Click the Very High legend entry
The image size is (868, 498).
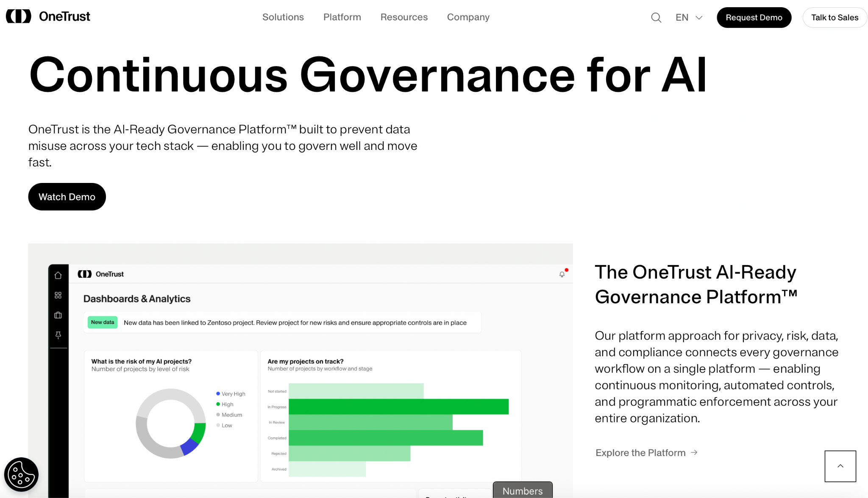click(231, 394)
